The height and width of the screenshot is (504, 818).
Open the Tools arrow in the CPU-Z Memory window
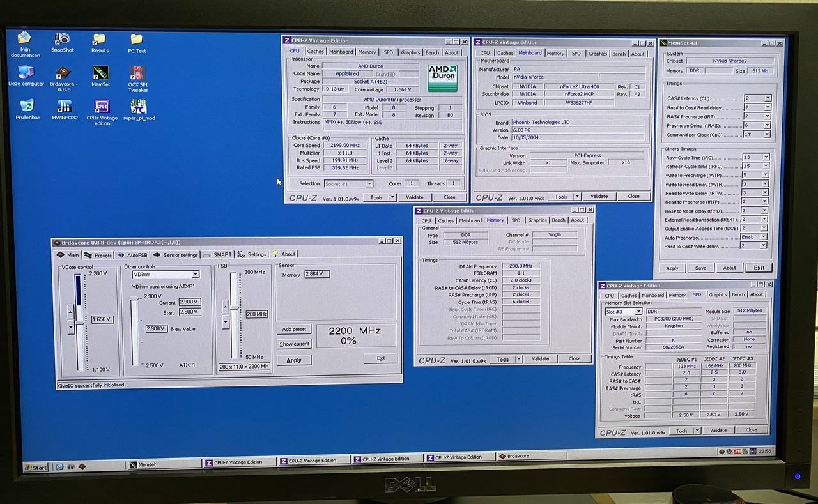coord(519,359)
